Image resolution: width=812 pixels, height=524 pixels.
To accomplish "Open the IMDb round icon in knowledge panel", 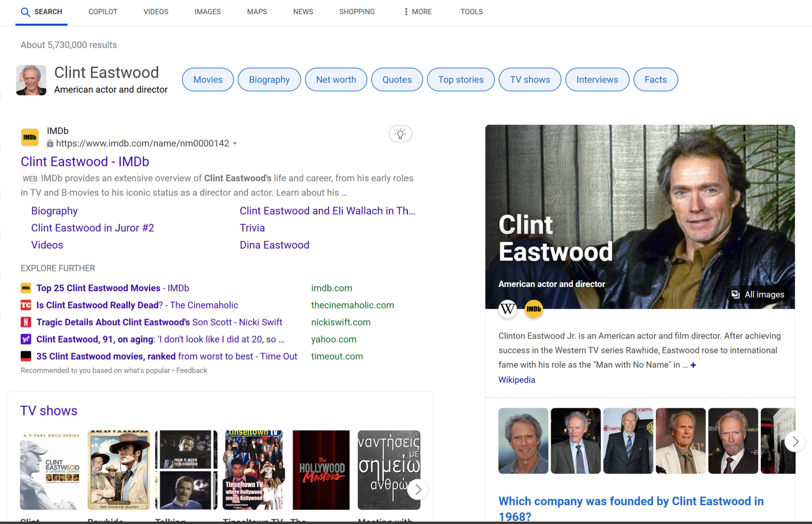I will (x=533, y=309).
